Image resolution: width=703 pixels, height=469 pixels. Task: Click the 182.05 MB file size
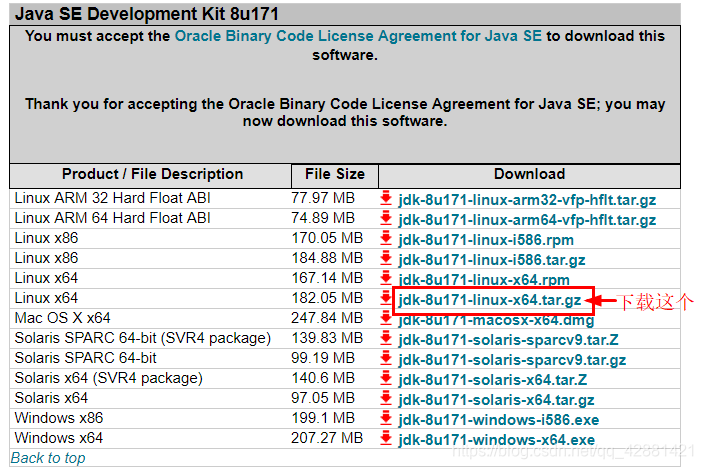[327, 298]
